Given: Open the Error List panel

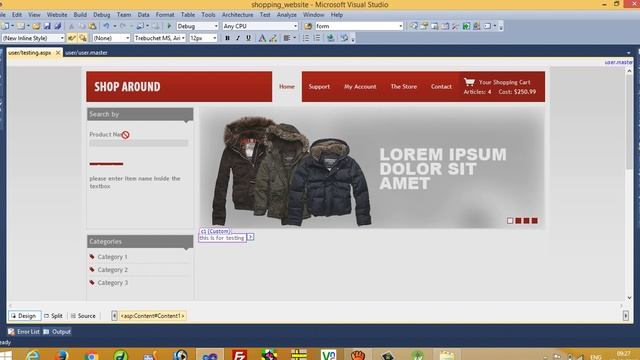Looking at the screenshot, I should (24, 332).
